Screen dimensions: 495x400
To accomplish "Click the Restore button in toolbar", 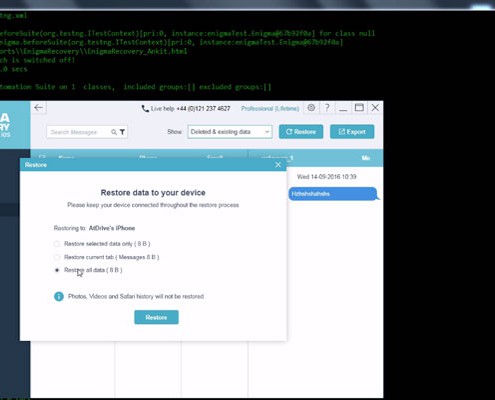I will (x=301, y=132).
